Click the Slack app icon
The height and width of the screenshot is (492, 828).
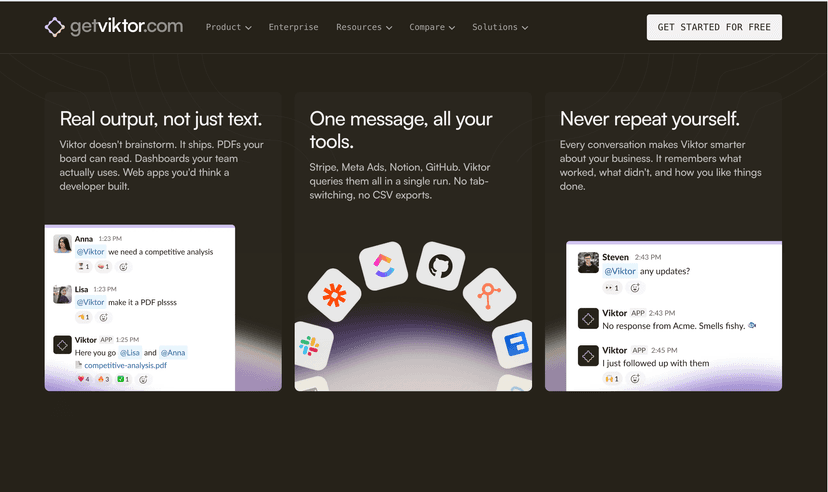coord(313,345)
